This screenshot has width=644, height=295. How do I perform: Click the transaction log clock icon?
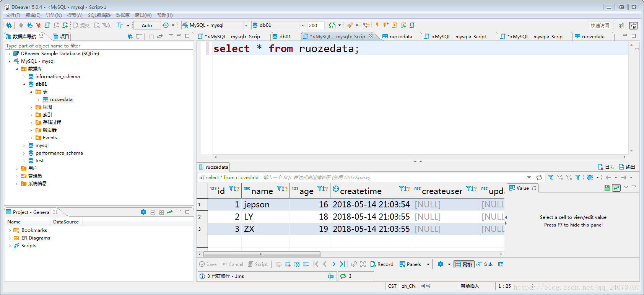click(x=166, y=25)
